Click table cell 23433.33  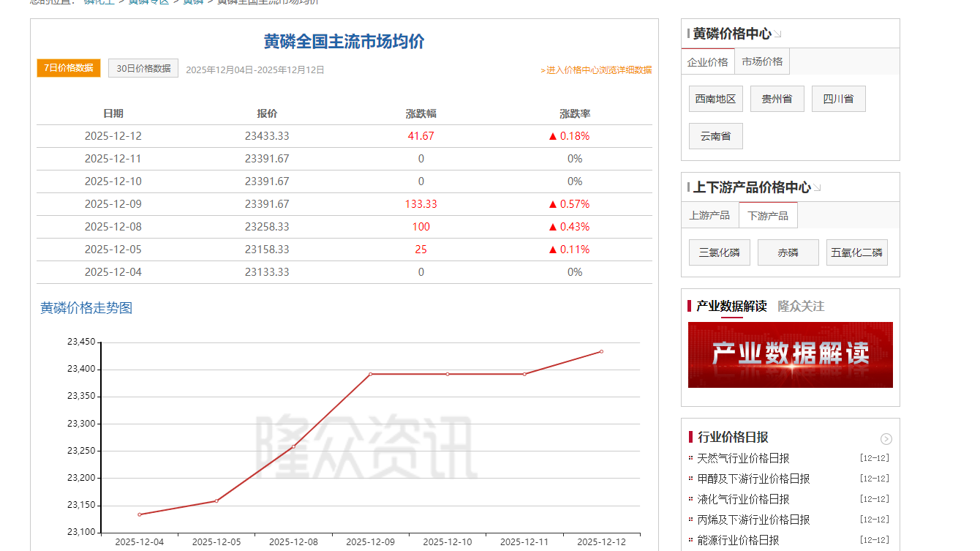point(267,136)
